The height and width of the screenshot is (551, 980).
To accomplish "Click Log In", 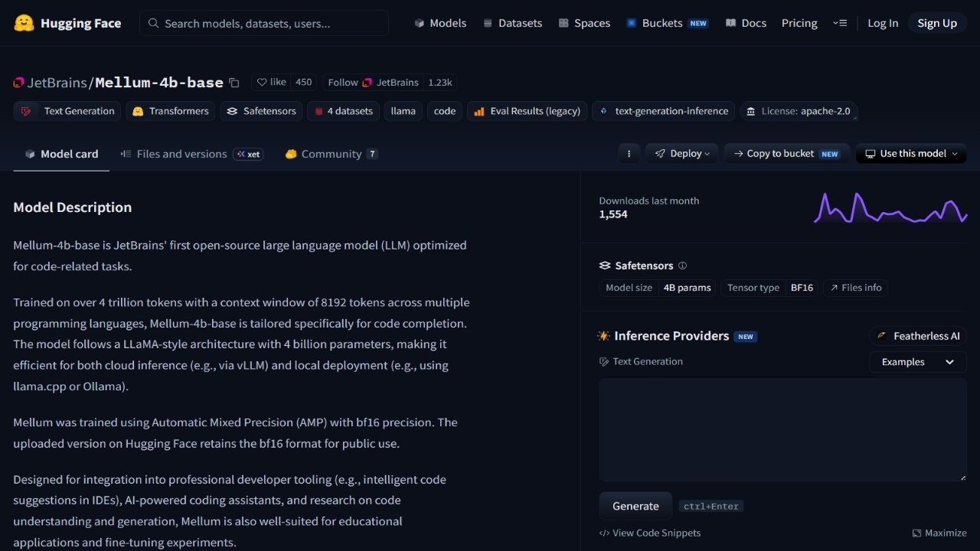I will pos(883,23).
